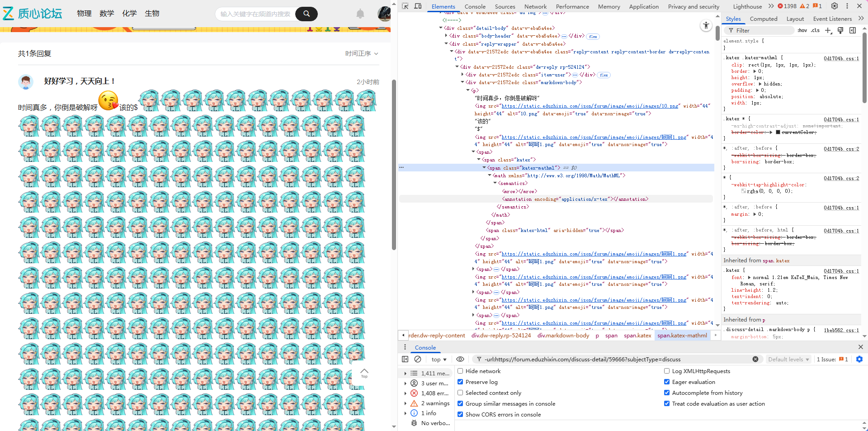
Task: Create a live expression with eye icon
Action: click(460, 359)
